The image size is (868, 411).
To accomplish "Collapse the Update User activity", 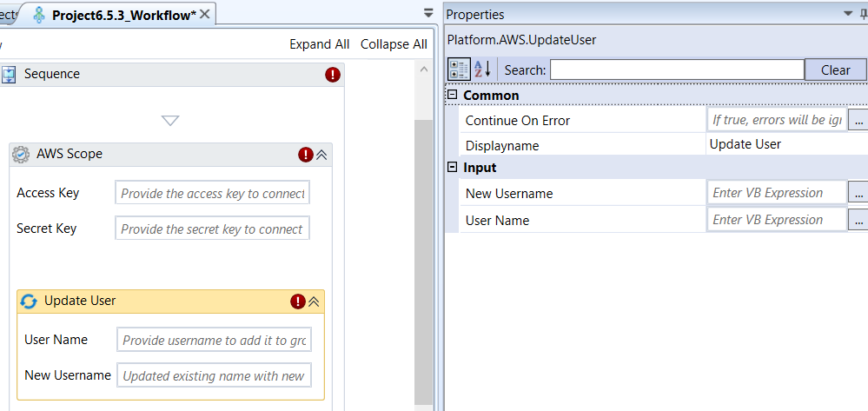I will click(x=314, y=302).
